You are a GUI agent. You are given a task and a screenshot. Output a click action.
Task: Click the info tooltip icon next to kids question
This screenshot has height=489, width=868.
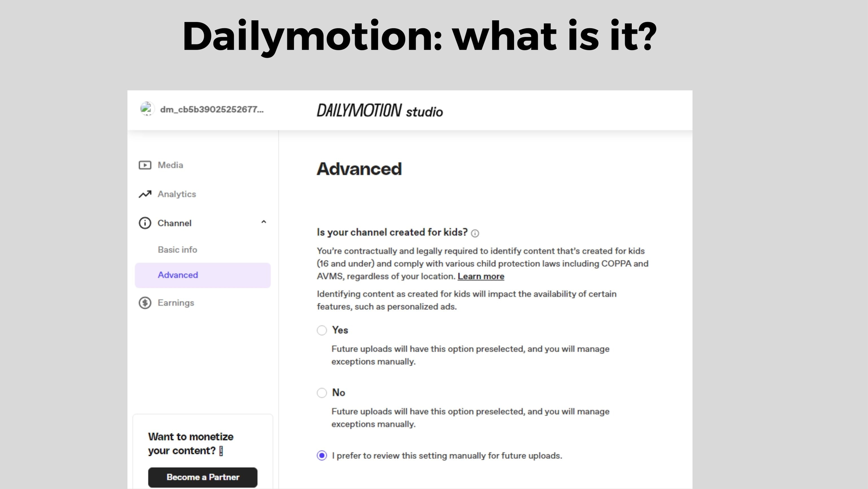point(475,233)
